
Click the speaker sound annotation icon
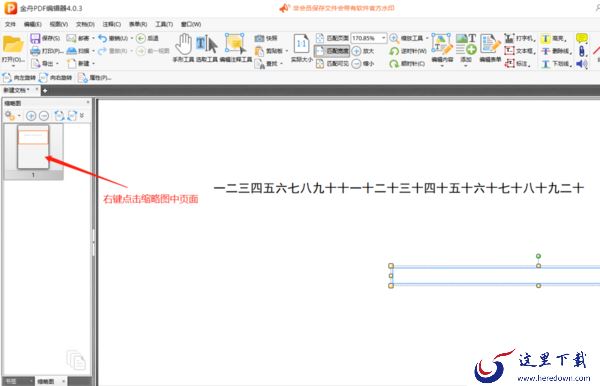582,64
